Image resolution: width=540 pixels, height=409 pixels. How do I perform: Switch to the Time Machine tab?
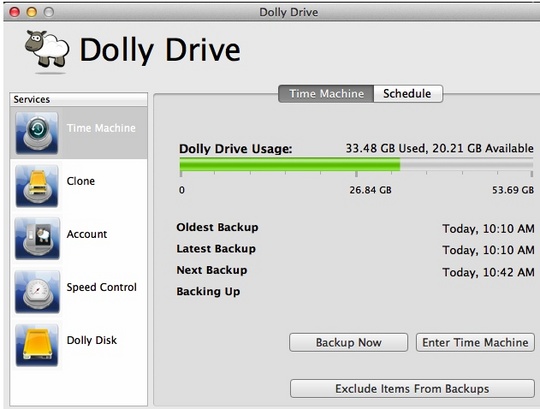click(326, 94)
